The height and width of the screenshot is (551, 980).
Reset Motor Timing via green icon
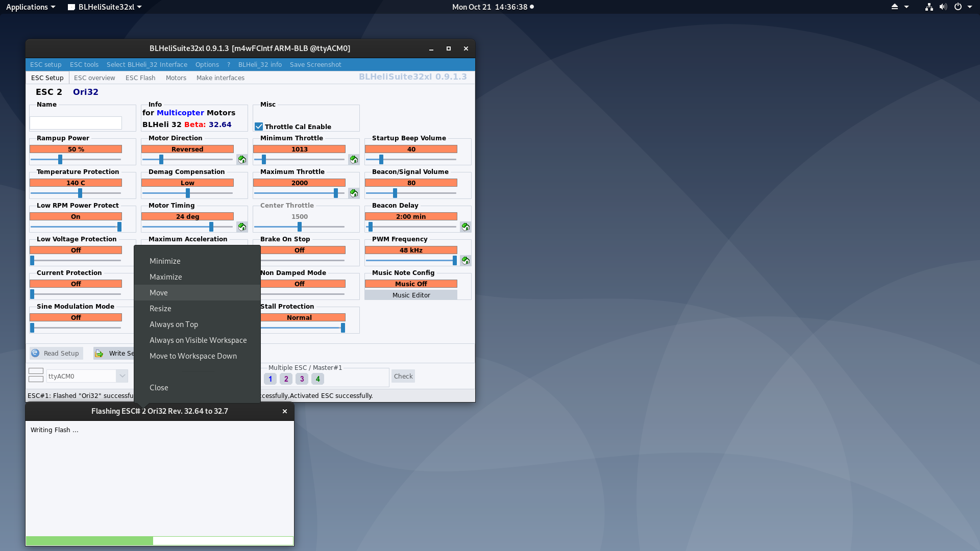click(x=242, y=227)
